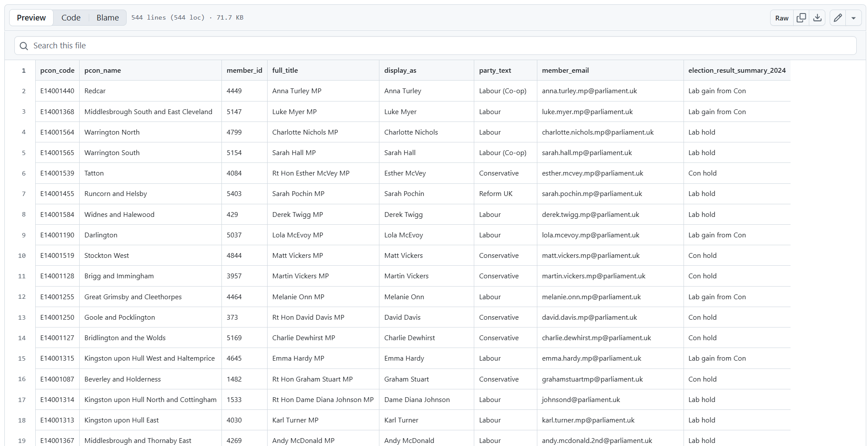Click the Redcar constituency cell
This screenshot has width=868, height=446.
pyautogui.click(x=151, y=91)
